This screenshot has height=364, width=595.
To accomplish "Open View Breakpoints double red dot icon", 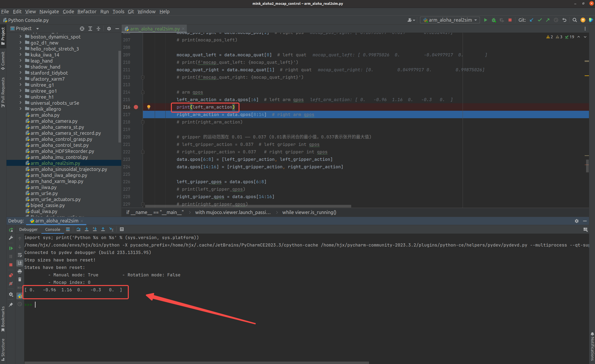I will point(11,275).
